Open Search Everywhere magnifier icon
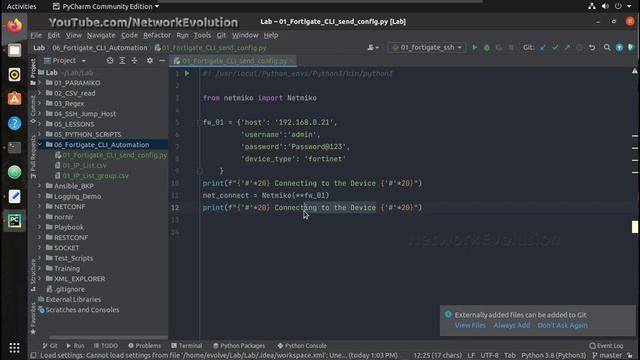Screen dimensions: 640x360 point(607,48)
